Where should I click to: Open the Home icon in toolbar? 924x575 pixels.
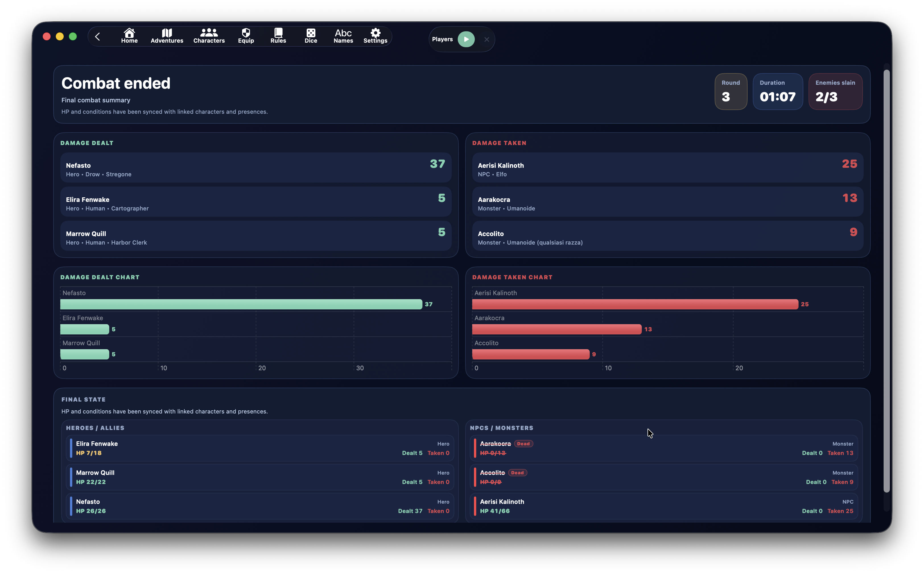[x=129, y=36]
